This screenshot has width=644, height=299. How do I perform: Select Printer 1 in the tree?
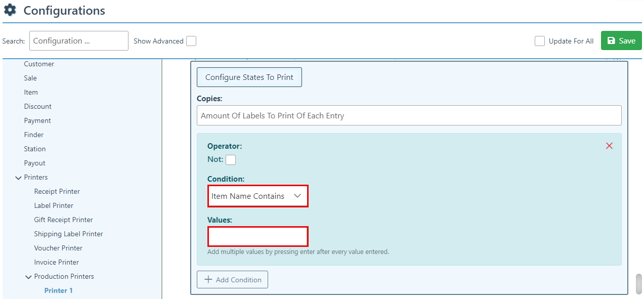(x=58, y=290)
